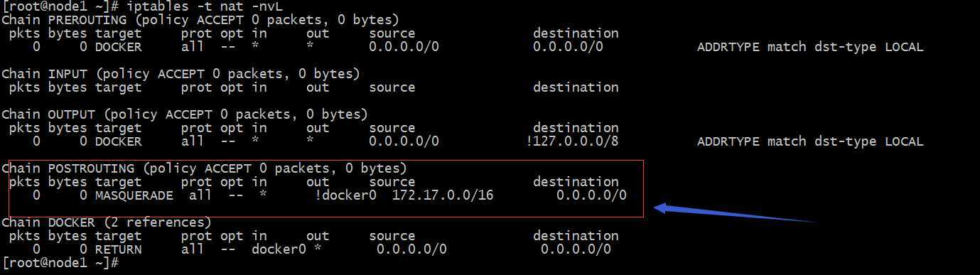The height and width of the screenshot is (275, 980).
Task: Click the source column header under POSTROUTING
Action: point(392,182)
